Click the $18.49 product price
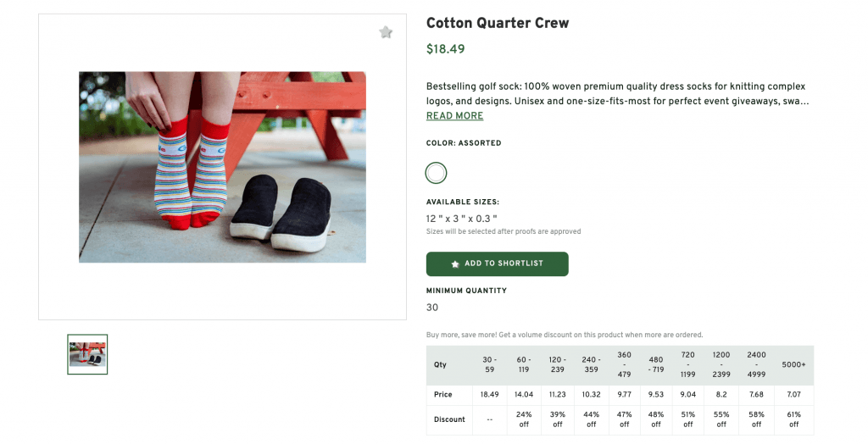The width and height of the screenshot is (868, 444). 445,49
